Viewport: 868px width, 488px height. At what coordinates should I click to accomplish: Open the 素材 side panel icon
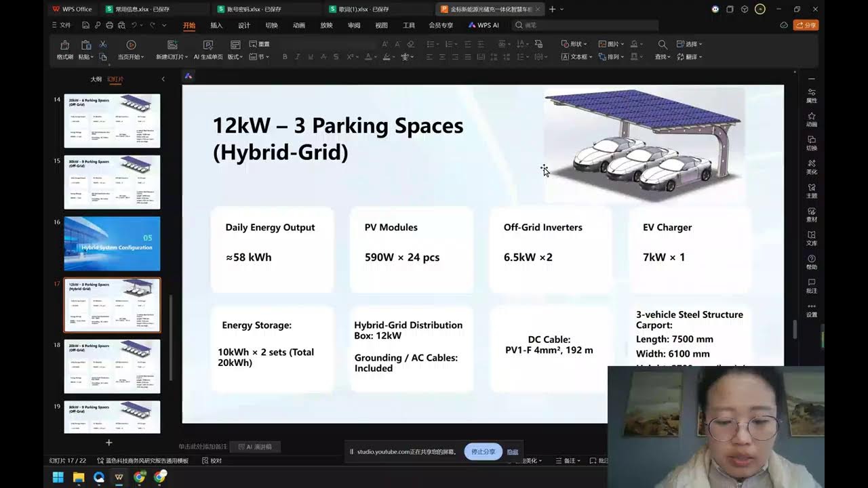pos(812,214)
